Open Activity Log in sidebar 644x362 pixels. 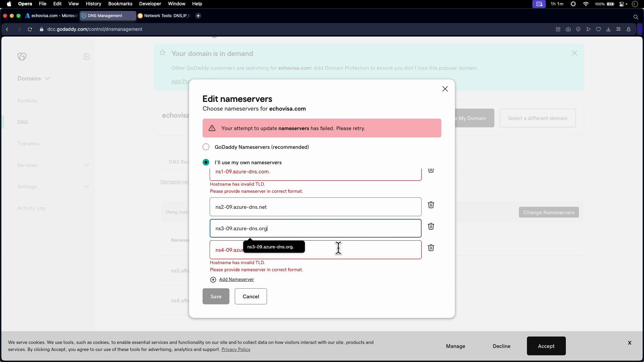click(x=32, y=208)
